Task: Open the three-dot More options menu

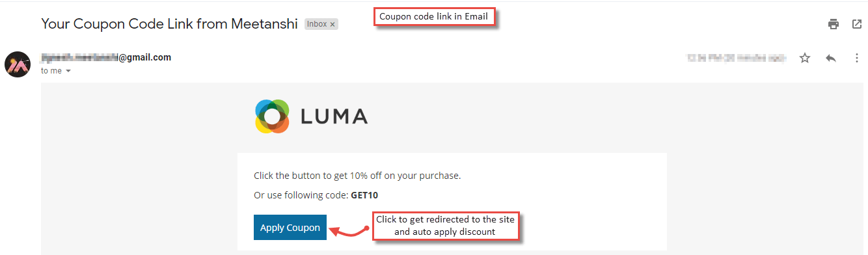Action: [856, 58]
